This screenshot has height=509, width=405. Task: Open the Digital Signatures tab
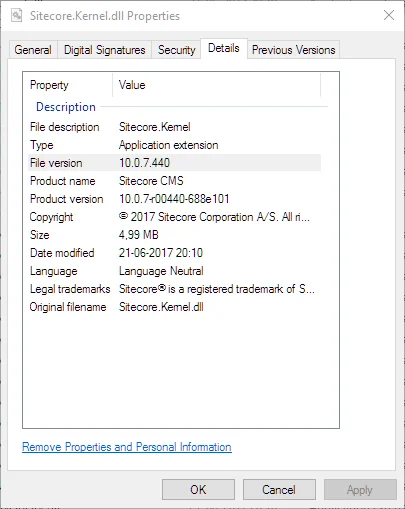click(x=105, y=50)
